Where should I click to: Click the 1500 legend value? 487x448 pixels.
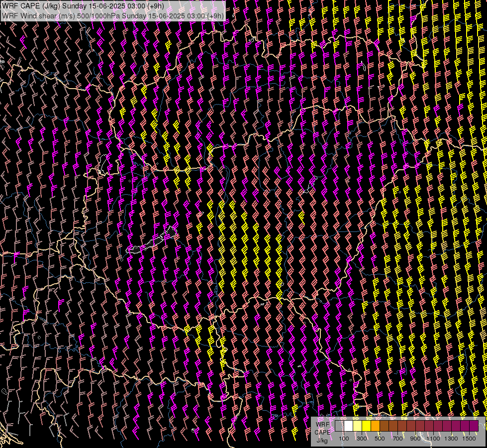[469, 439]
